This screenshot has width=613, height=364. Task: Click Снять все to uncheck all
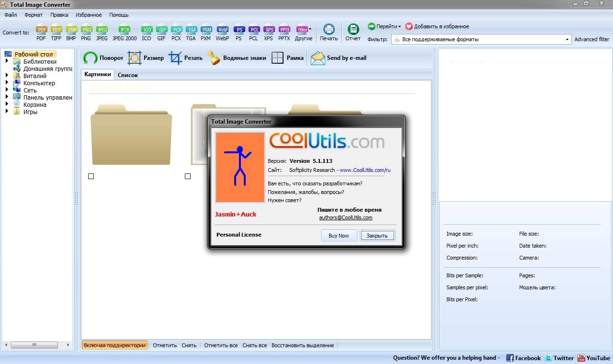[255, 345]
